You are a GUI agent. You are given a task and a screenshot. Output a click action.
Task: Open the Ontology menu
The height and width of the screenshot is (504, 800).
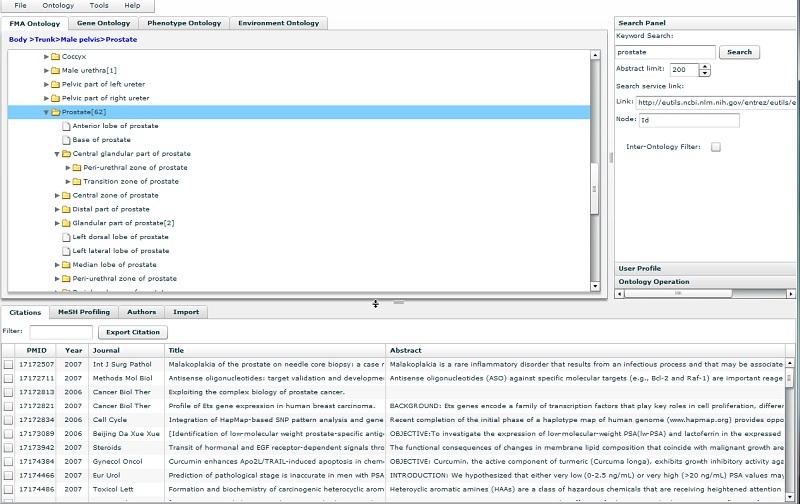pos(58,5)
